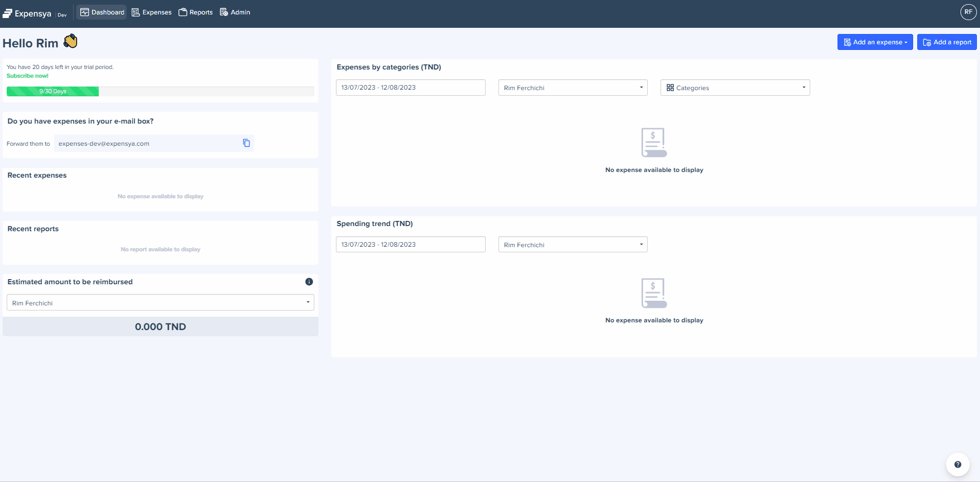Click the info icon for estimated reimbursement

point(309,282)
